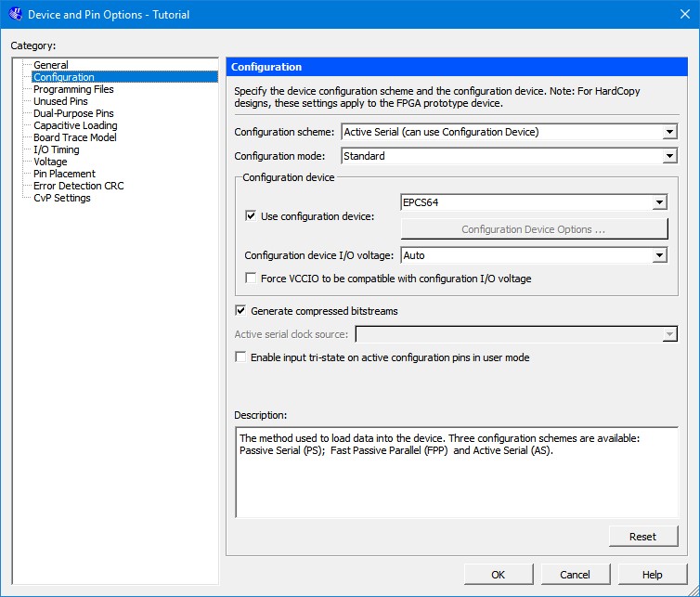Viewport: 700px width, 597px height.
Task: Open Error Detection CRC settings
Action: [78, 186]
